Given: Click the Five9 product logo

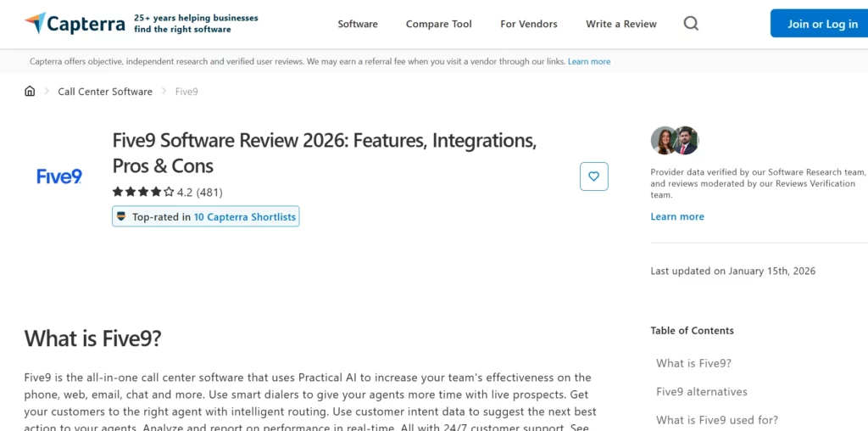Looking at the screenshot, I should (59, 176).
